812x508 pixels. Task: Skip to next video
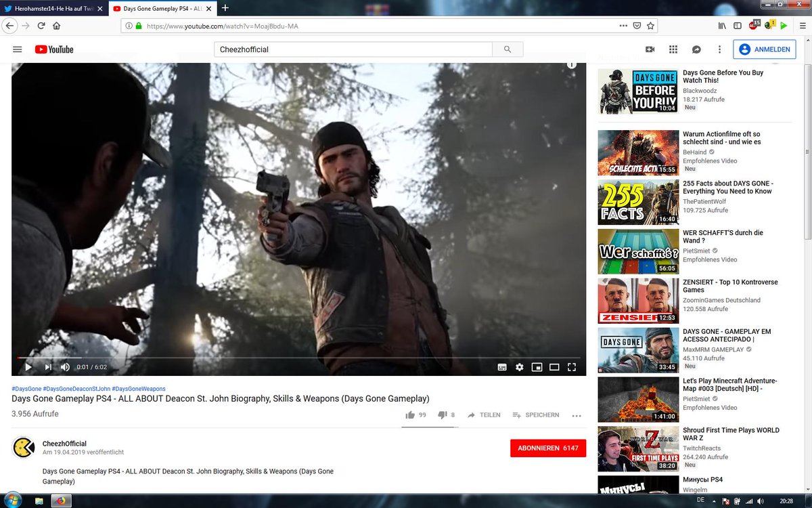pyautogui.click(x=48, y=367)
